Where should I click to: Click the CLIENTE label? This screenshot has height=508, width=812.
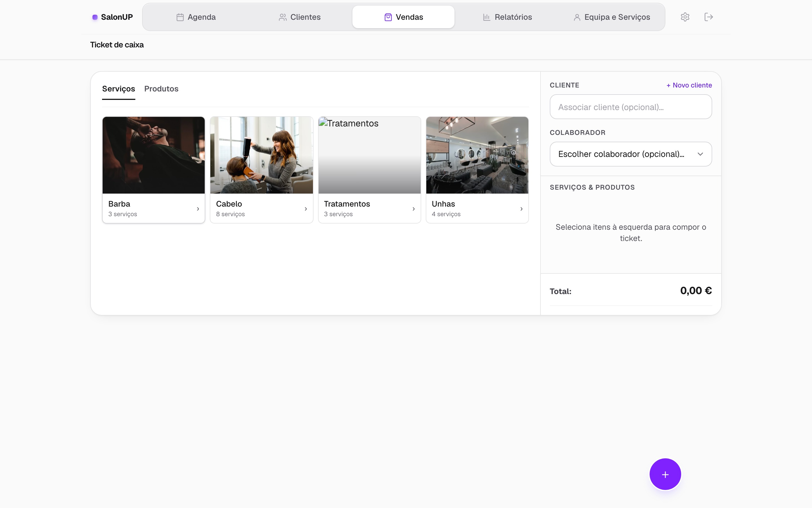pos(564,85)
